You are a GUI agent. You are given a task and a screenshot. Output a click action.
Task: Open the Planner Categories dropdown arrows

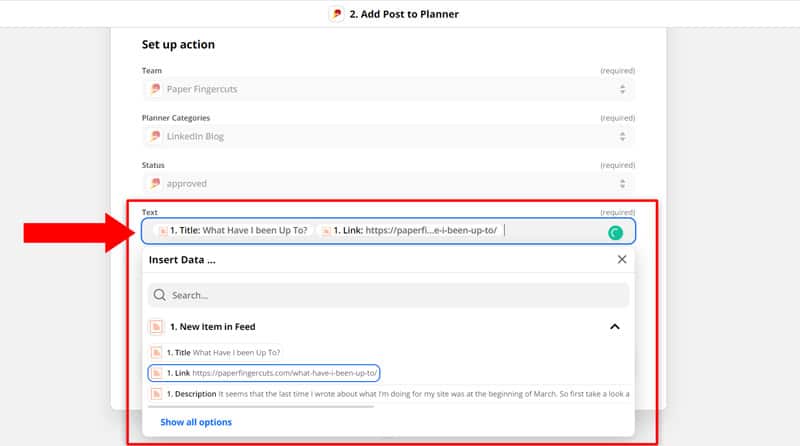[x=622, y=136]
